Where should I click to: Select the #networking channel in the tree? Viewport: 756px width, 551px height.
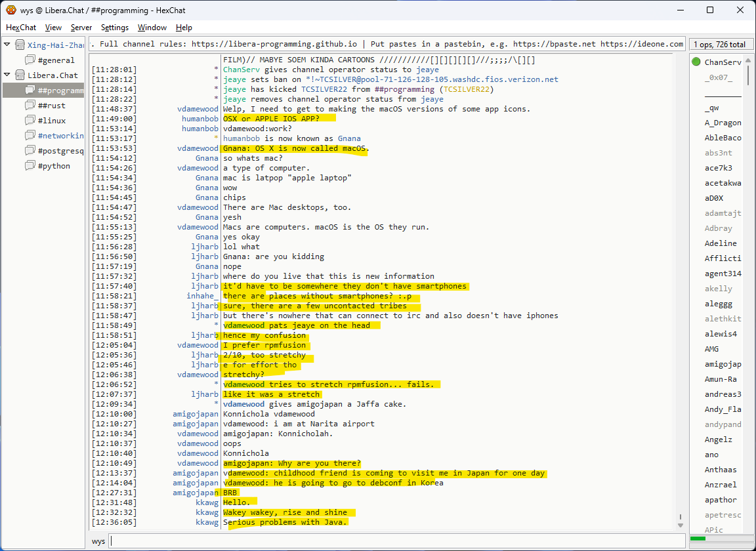point(60,136)
